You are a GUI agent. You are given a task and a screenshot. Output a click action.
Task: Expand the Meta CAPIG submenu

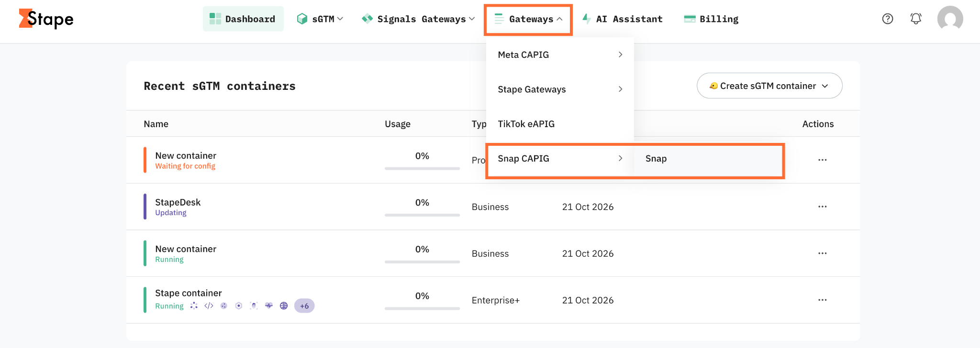click(560, 55)
